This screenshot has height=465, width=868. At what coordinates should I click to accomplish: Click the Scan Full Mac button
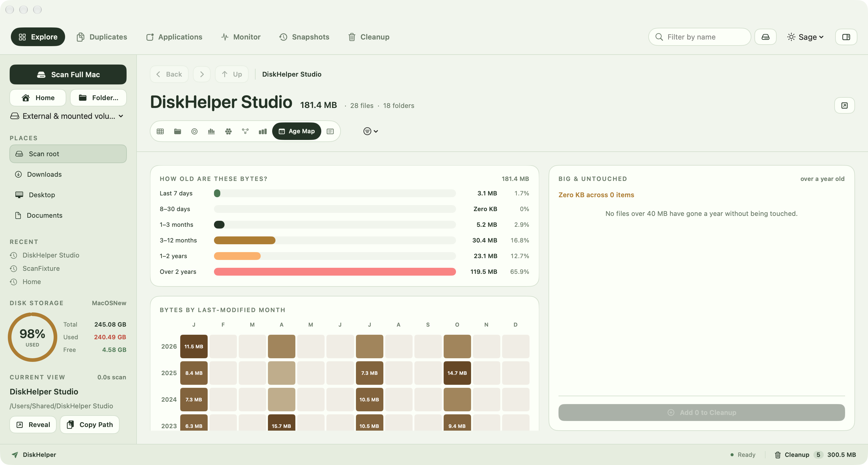point(68,74)
